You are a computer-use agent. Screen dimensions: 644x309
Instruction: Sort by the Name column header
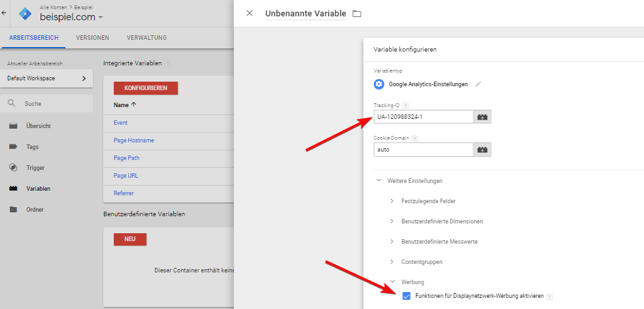click(x=125, y=105)
